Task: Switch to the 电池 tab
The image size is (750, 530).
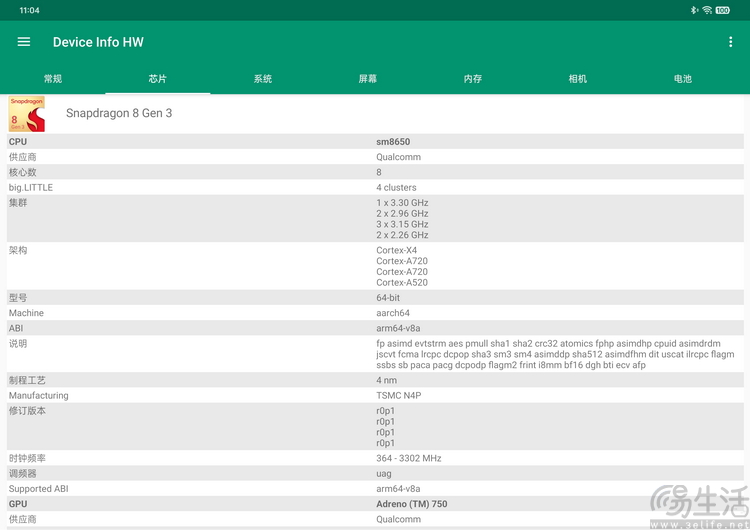Action: pos(683,79)
